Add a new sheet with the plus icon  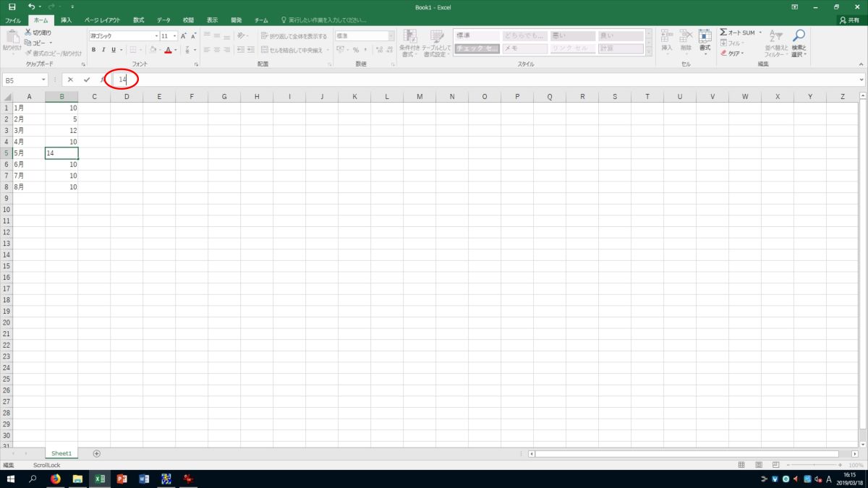click(x=97, y=453)
